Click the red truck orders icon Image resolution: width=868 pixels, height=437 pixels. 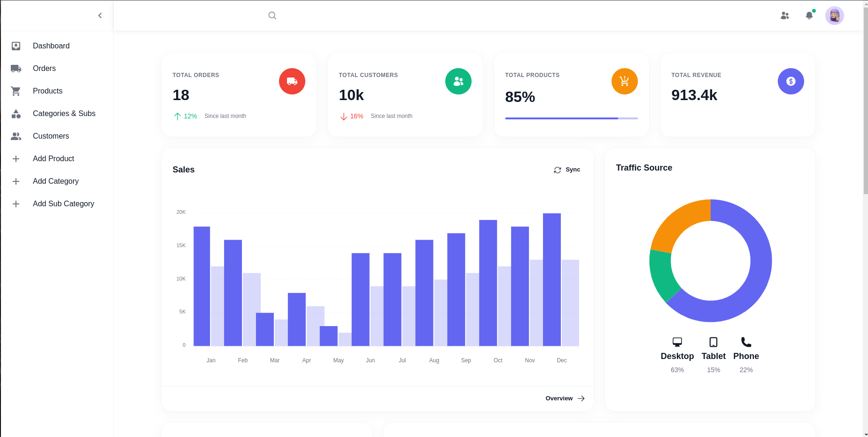coord(292,81)
